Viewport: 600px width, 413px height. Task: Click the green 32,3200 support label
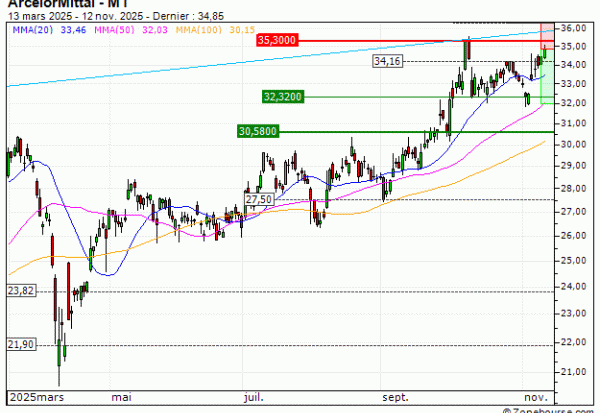click(283, 96)
